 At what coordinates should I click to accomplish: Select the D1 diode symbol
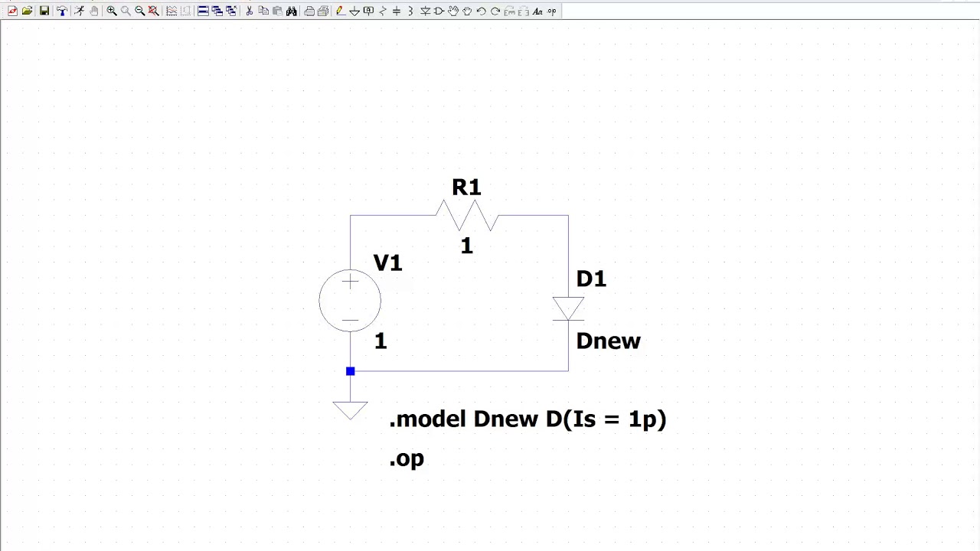568,308
